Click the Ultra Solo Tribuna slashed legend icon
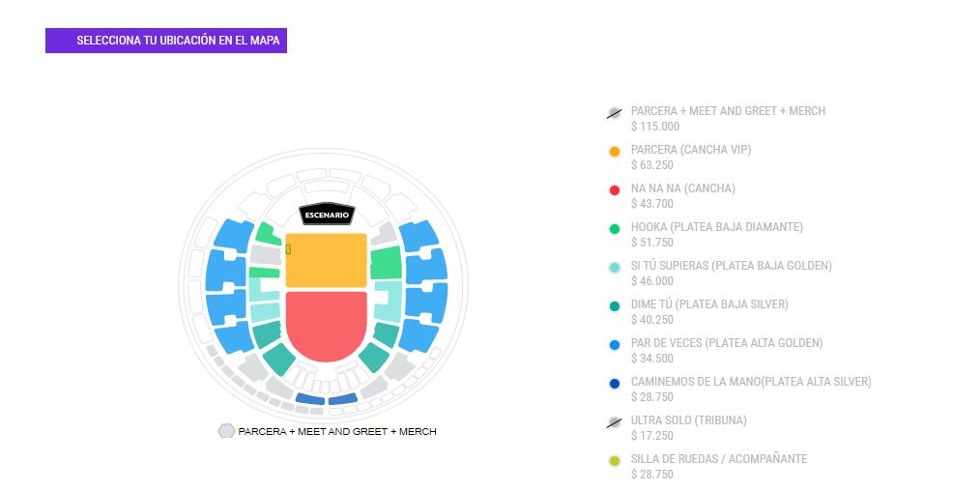This screenshot has width=980, height=491. tap(614, 422)
